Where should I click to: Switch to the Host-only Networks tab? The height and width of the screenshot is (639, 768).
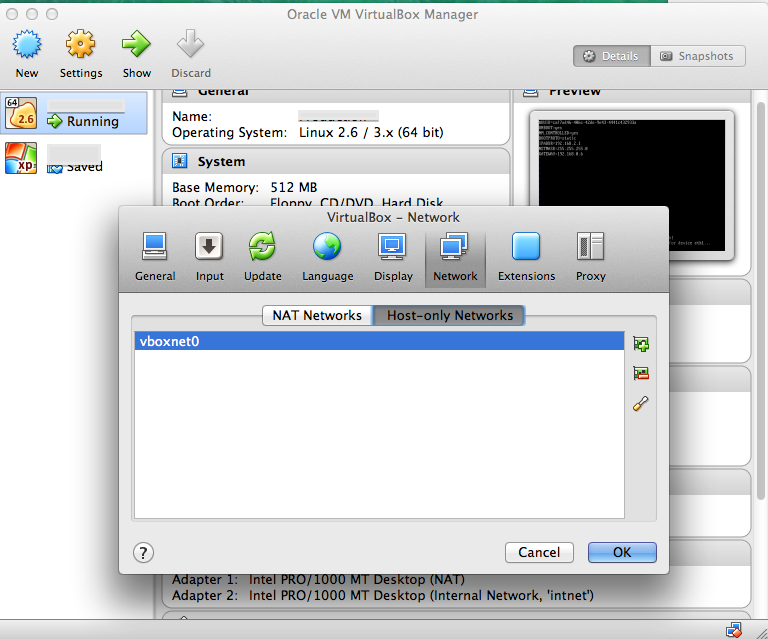(449, 315)
